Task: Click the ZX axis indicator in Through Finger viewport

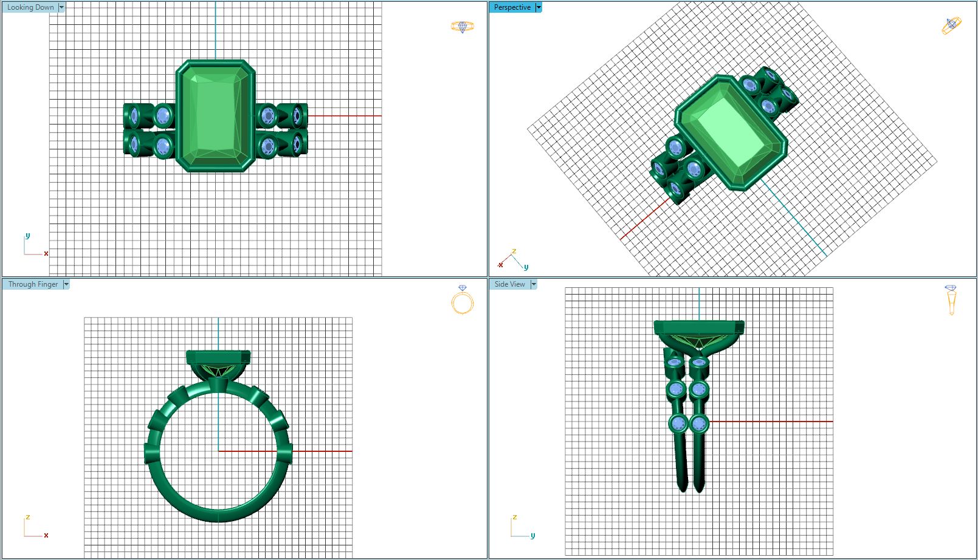Action: [35, 527]
